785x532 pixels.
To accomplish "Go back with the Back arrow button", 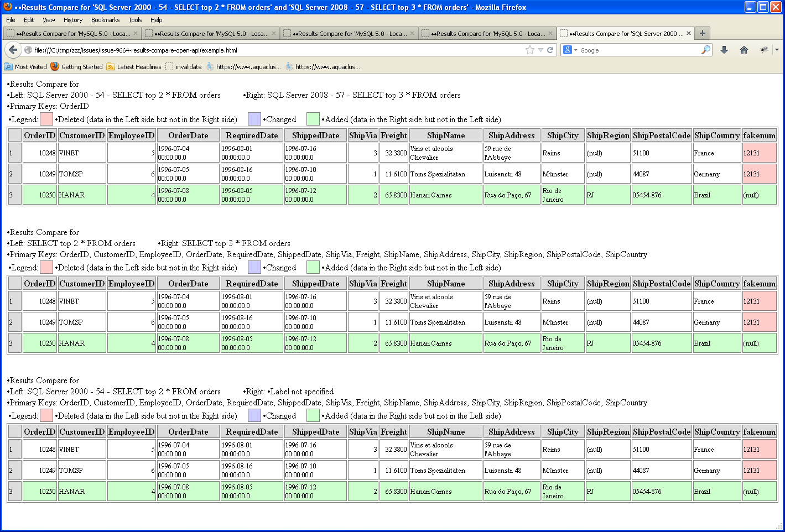I will point(13,50).
